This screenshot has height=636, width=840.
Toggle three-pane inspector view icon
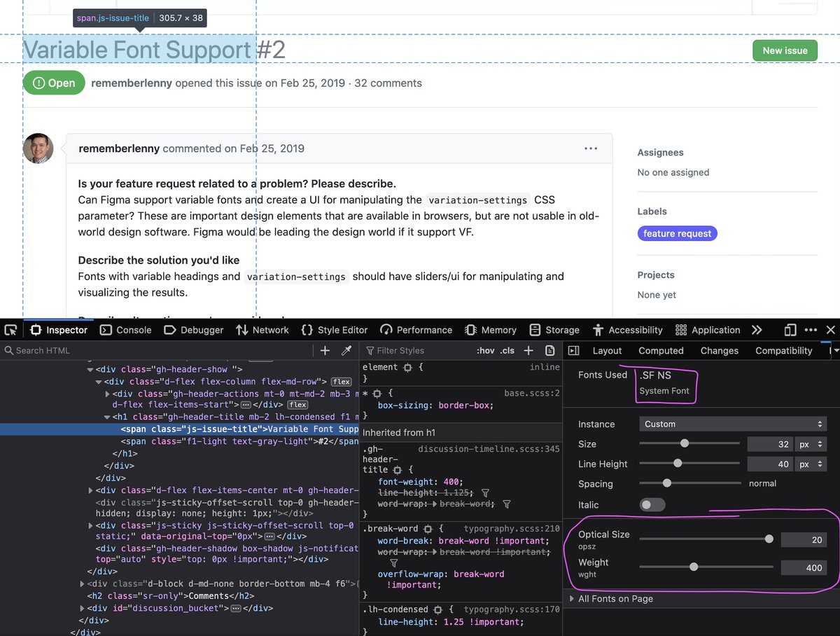(574, 350)
